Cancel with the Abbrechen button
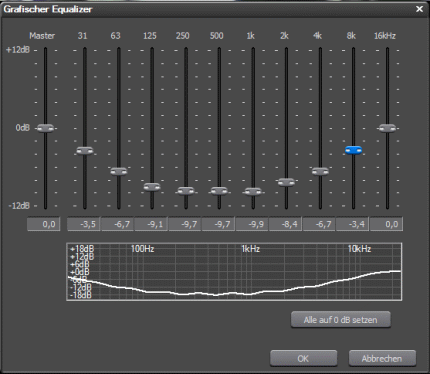Image resolution: width=430 pixels, height=374 pixels. coord(382,358)
